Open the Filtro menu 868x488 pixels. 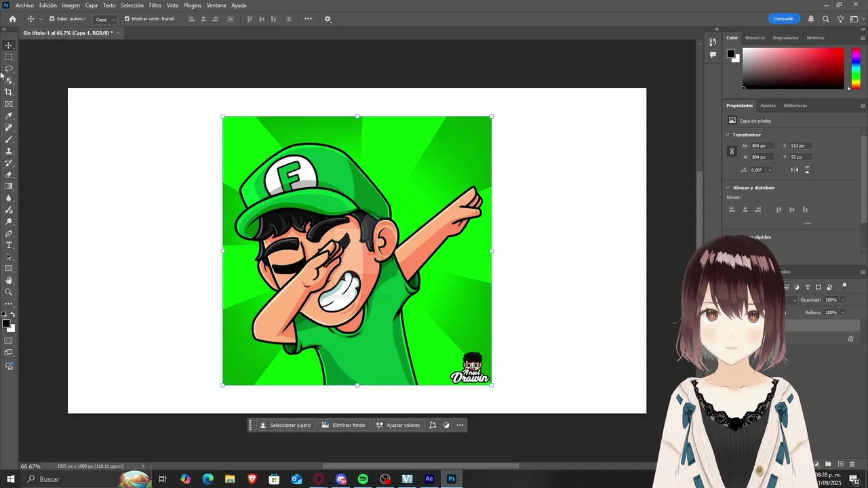(155, 5)
